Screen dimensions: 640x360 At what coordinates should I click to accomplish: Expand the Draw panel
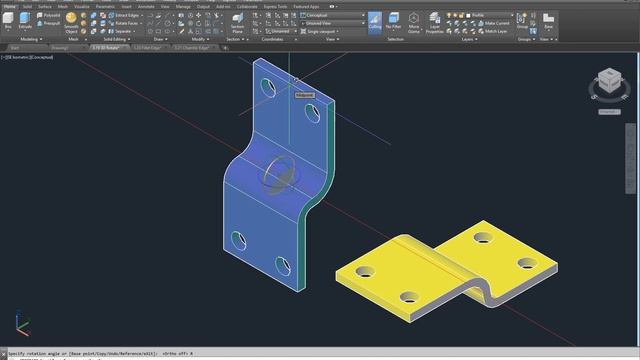click(160, 39)
